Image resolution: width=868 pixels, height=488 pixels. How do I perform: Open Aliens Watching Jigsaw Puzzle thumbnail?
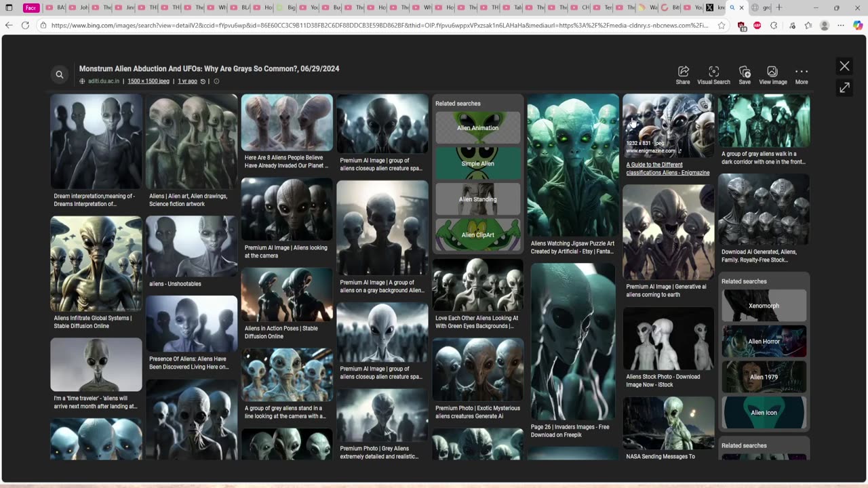coord(573,165)
